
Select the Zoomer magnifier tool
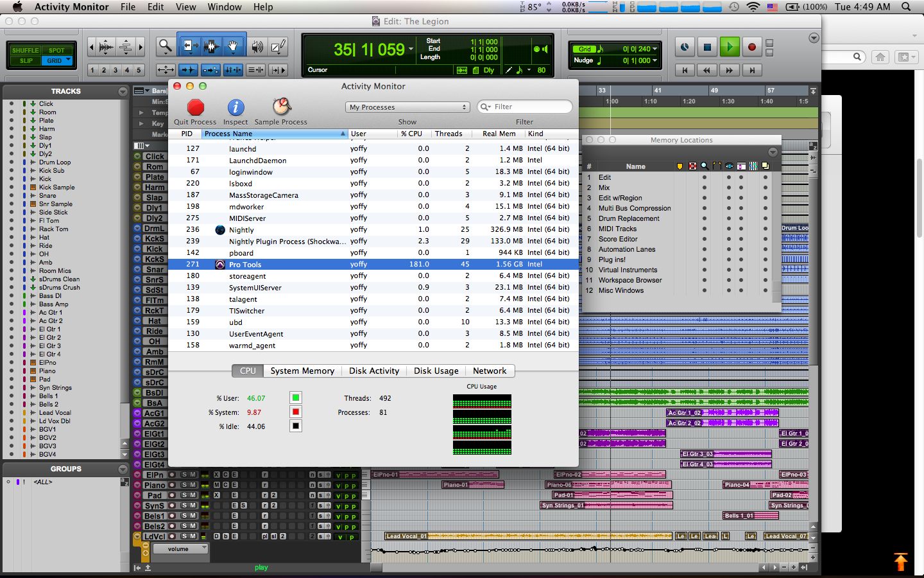pos(166,46)
